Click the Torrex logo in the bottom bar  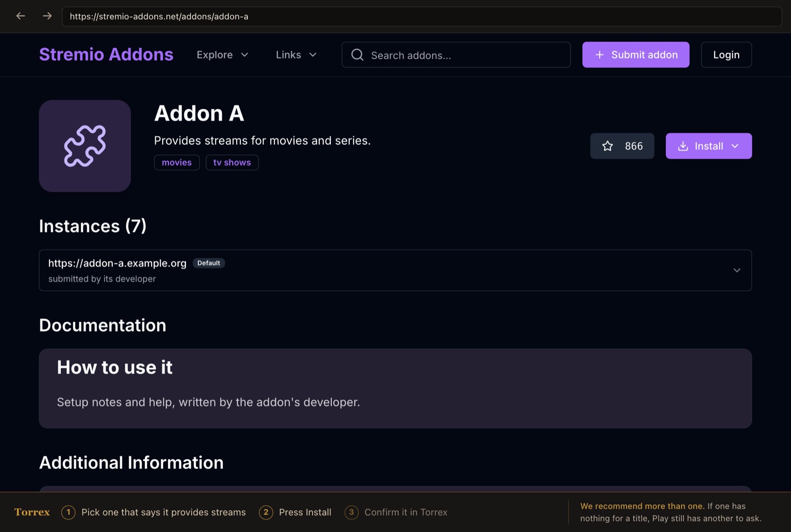[x=32, y=512]
